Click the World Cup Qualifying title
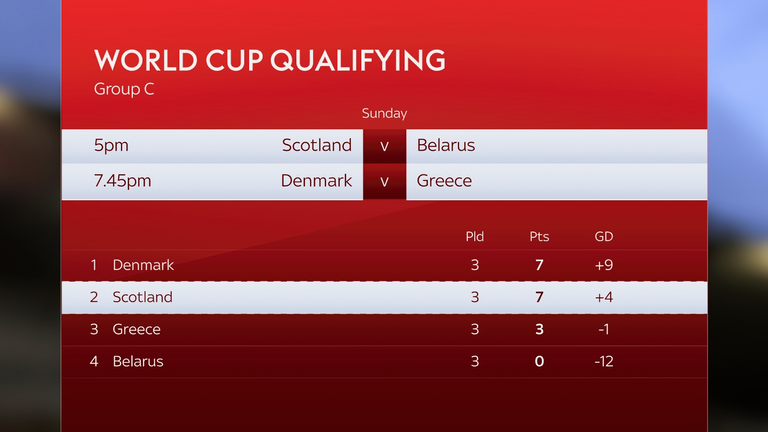The width and height of the screenshot is (768, 432). (x=268, y=59)
